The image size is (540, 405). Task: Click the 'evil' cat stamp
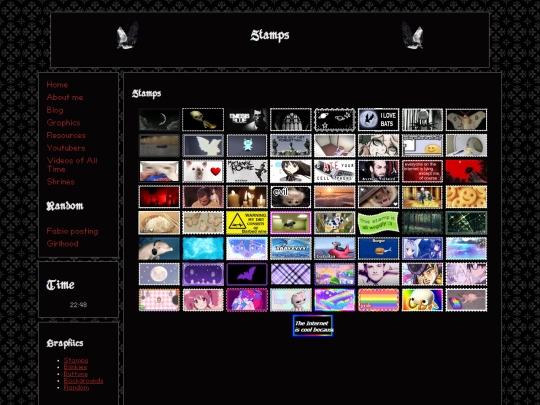(291, 197)
